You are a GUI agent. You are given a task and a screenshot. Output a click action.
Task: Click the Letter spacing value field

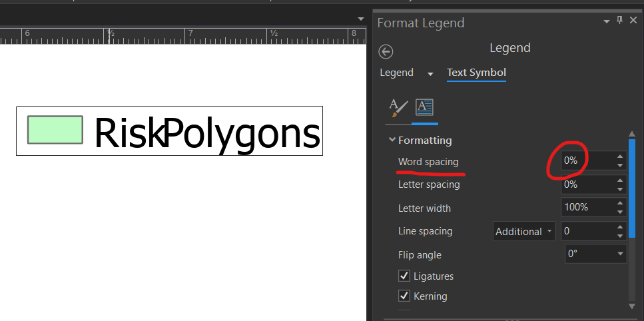(587, 184)
